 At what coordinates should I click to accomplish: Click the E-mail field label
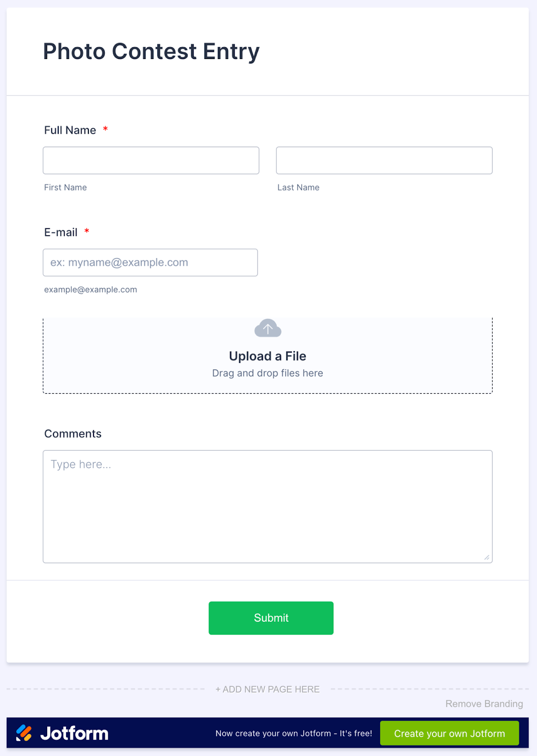61,232
